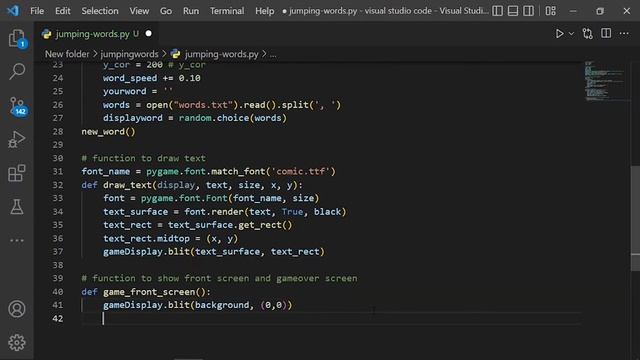640x360 pixels.
Task: Click 'pygame.font.Font' on line 33
Action: click(x=184, y=198)
